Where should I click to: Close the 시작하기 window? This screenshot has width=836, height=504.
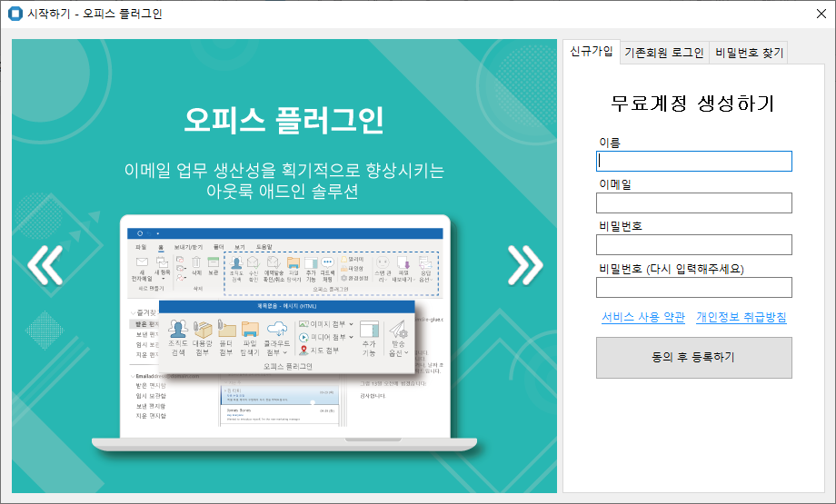pos(821,14)
